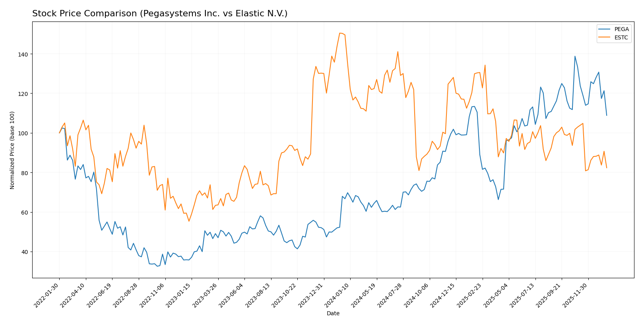Click the Normalized Price y-axis label
644x326 pixels.
(x=12, y=150)
